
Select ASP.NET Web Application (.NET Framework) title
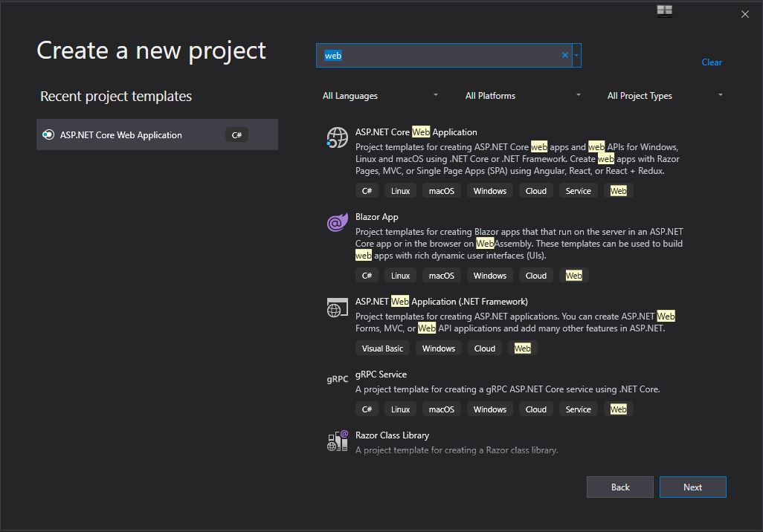441,302
